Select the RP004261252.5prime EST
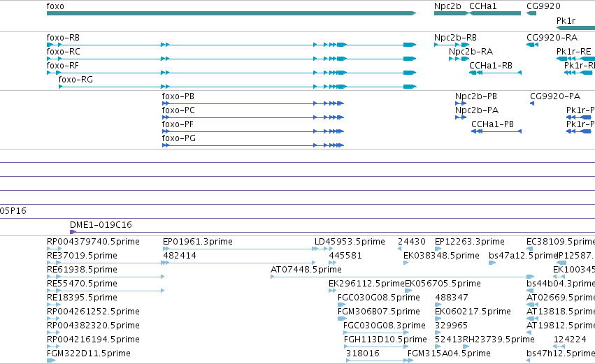Image resolution: width=595 pixels, height=364 pixels. (93, 312)
